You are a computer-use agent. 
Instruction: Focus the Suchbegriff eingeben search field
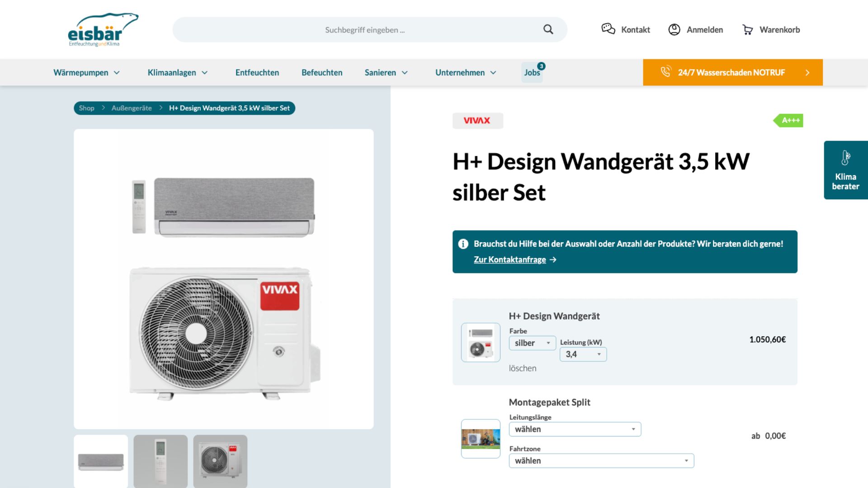point(370,30)
